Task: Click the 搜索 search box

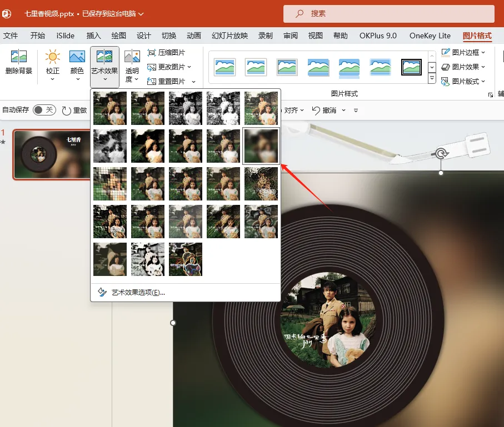Action: pyautogui.click(x=388, y=13)
